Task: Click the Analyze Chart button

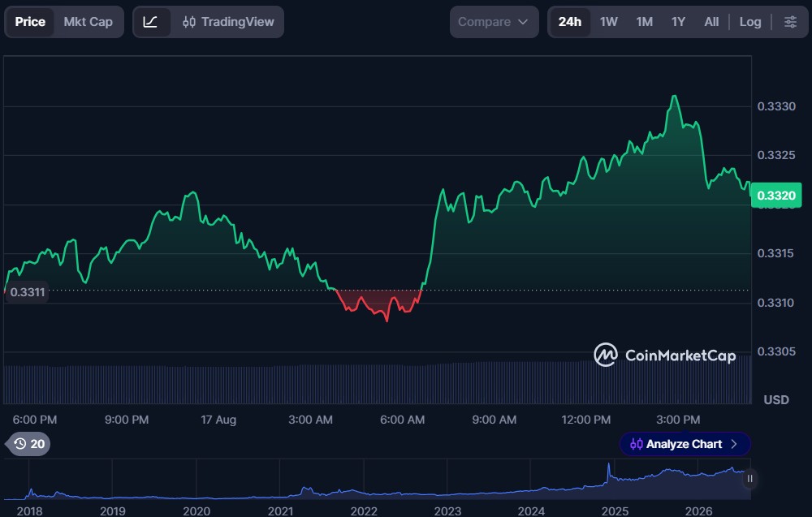Action: pyautogui.click(x=685, y=444)
